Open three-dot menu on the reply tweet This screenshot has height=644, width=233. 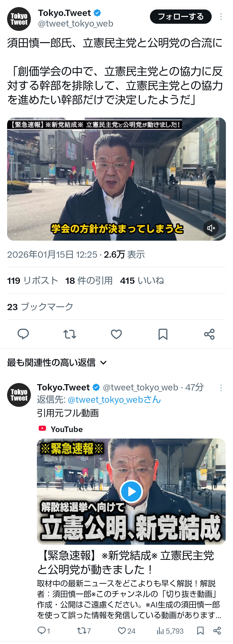(x=221, y=388)
